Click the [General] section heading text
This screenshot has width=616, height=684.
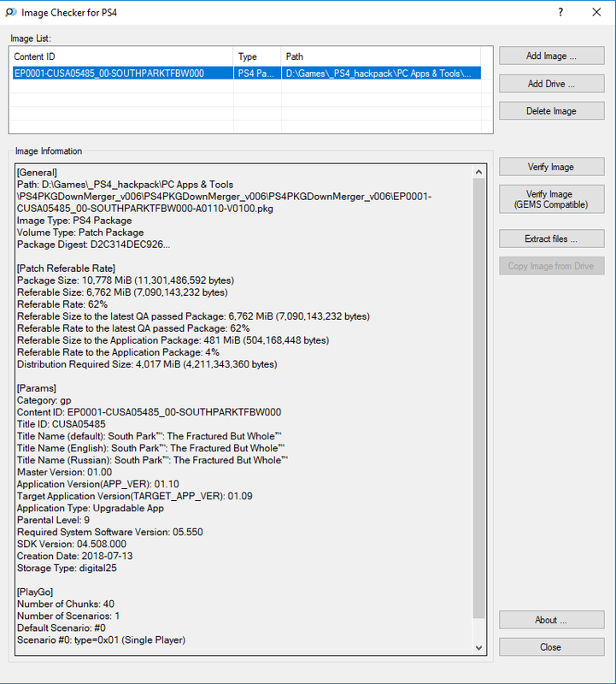[x=37, y=173]
